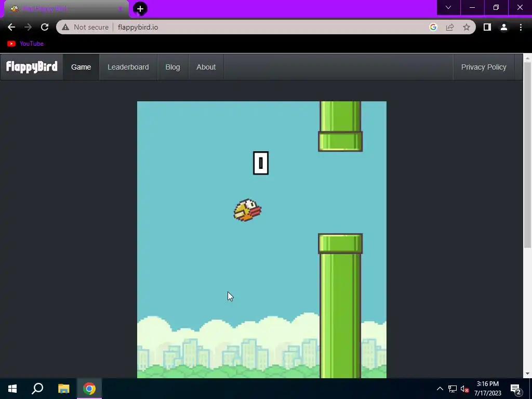This screenshot has height=399, width=532.
Task: Go back using the browser back arrow
Action: [11, 27]
